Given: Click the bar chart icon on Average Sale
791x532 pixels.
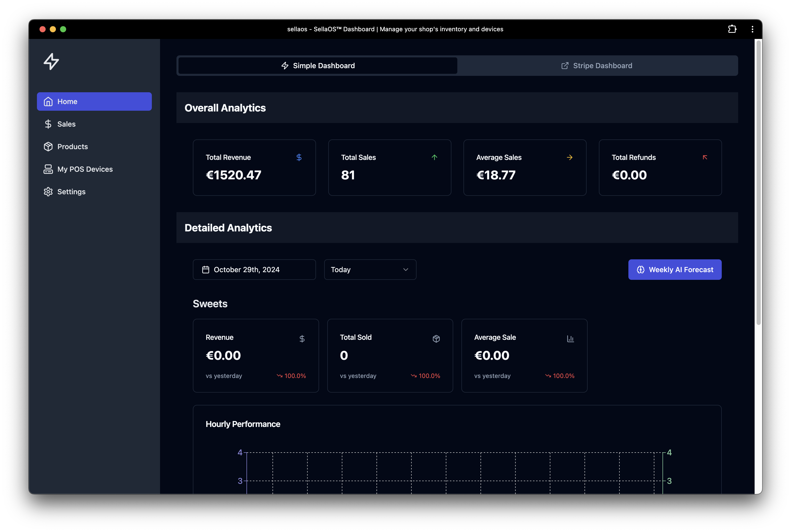Looking at the screenshot, I should (x=570, y=339).
